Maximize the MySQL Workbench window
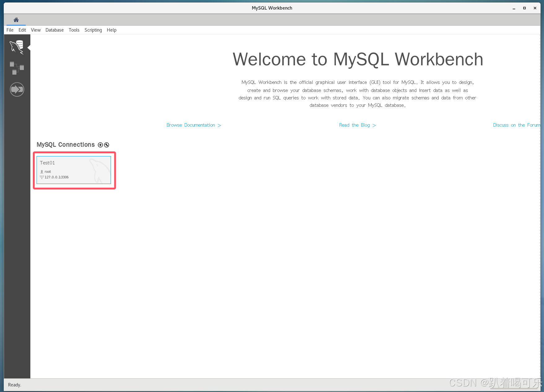The image size is (544, 392). pos(524,8)
